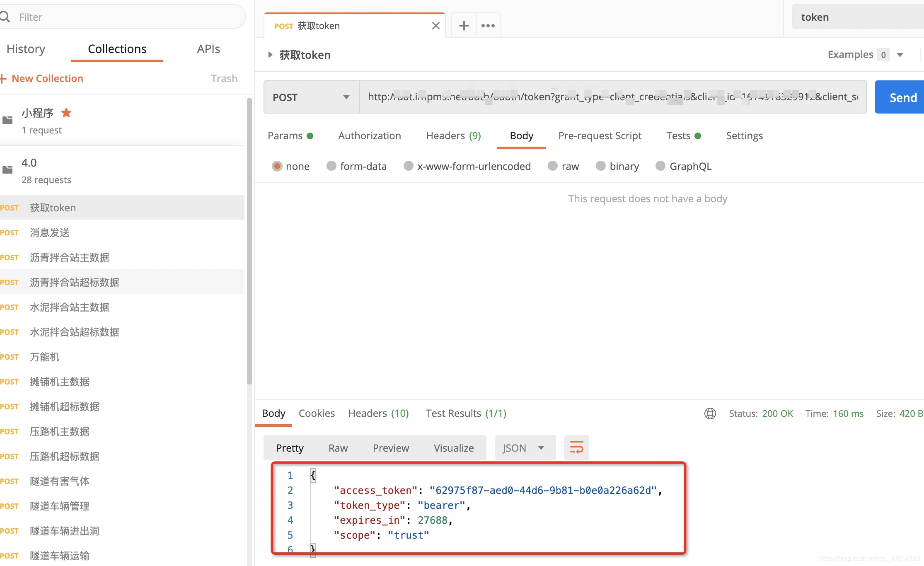Select the 压路机超标数据 request

click(122, 456)
